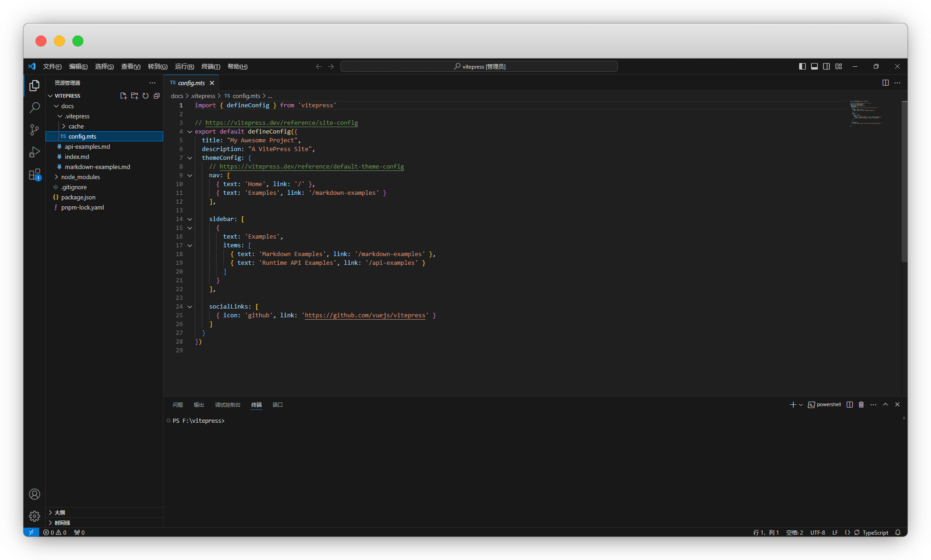Click the TypeScript language mode in status bar

tap(875, 532)
